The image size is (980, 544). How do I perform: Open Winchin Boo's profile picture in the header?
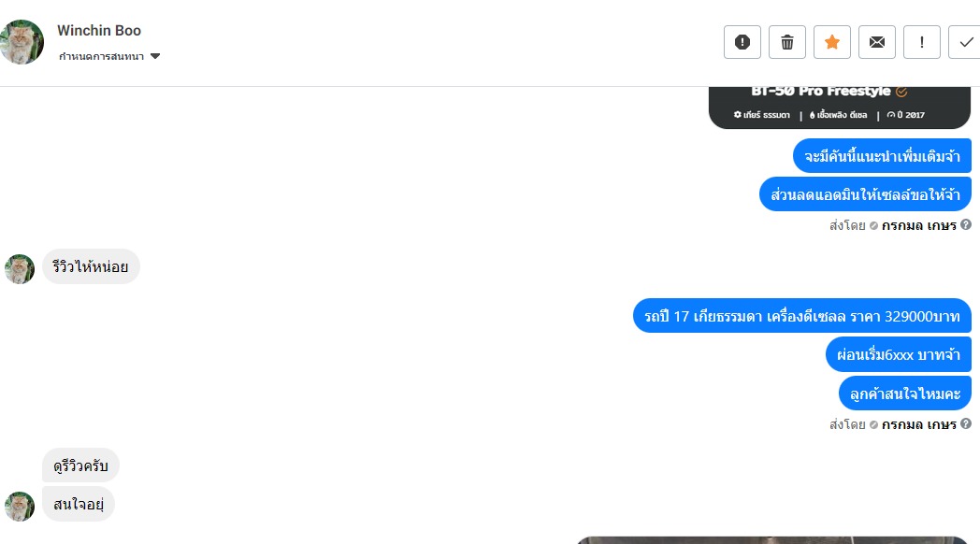tap(22, 42)
